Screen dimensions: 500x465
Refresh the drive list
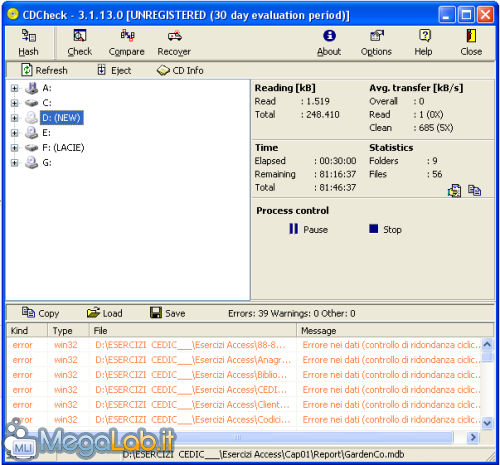tap(44, 70)
